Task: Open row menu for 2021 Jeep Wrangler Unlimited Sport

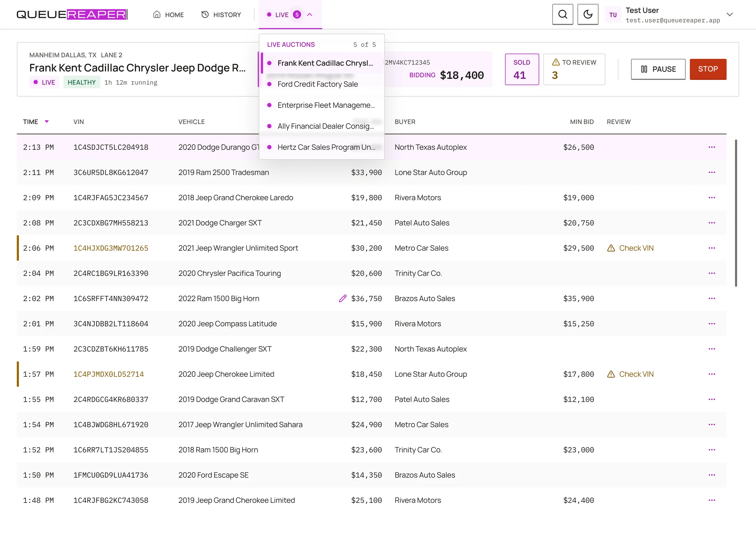Action: (x=712, y=248)
